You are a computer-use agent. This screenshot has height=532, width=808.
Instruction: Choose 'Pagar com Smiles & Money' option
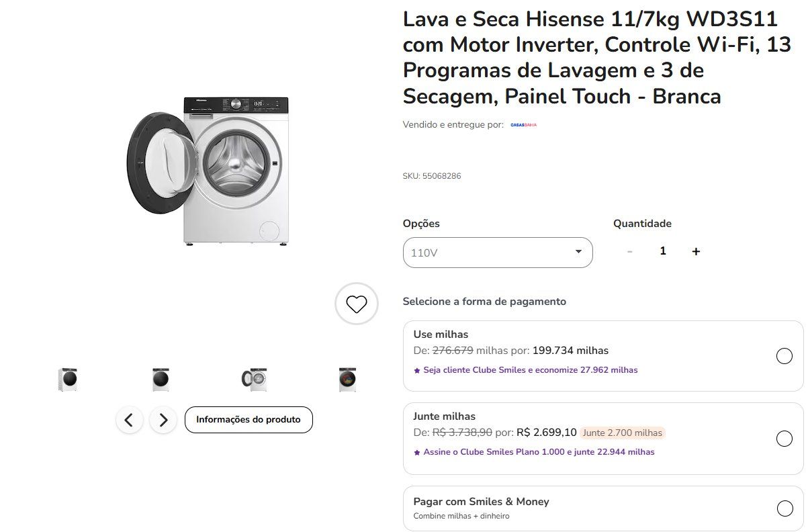tap(784, 508)
